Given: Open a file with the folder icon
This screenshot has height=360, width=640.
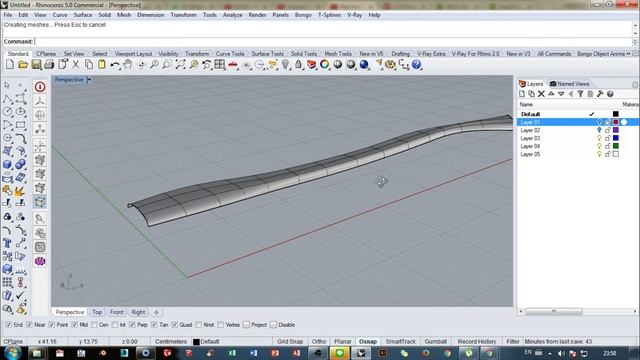Looking at the screenshot, I should coord(23,64).
